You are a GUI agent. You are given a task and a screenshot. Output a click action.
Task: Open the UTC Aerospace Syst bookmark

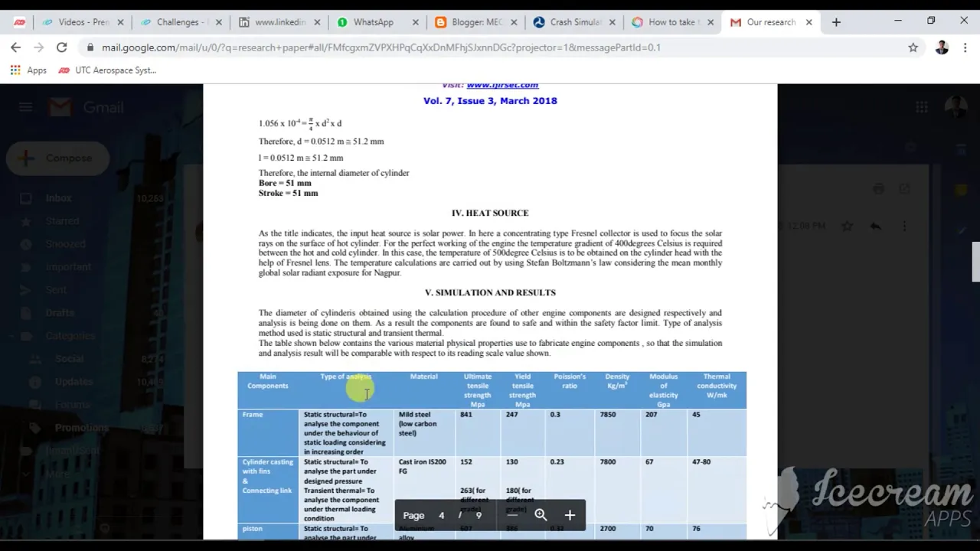coord(107,70)
